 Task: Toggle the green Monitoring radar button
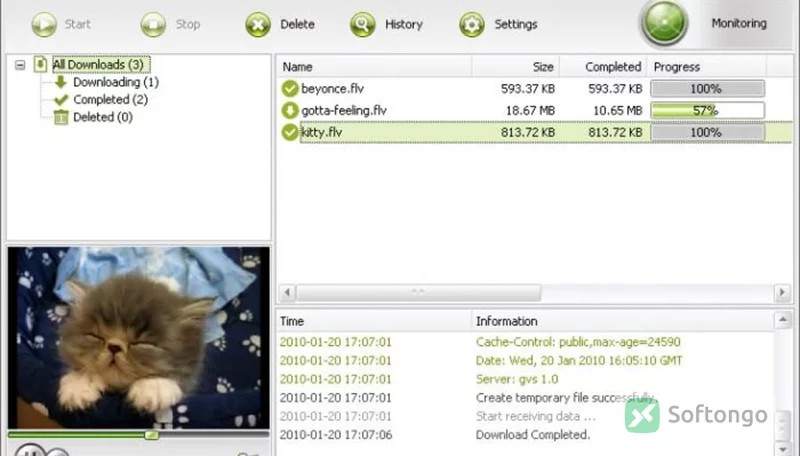[x=664, y=23]
